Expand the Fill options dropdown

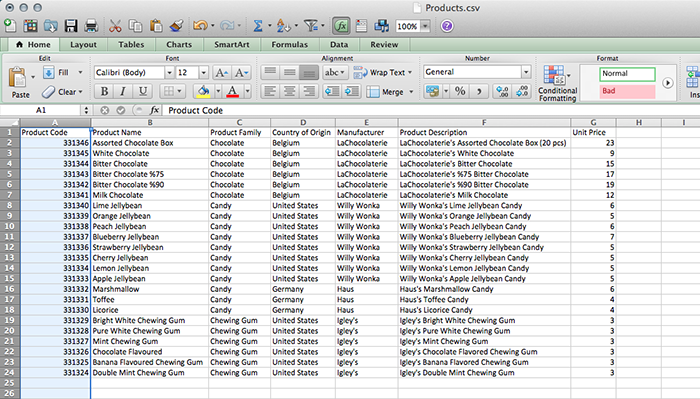(80, 72)
